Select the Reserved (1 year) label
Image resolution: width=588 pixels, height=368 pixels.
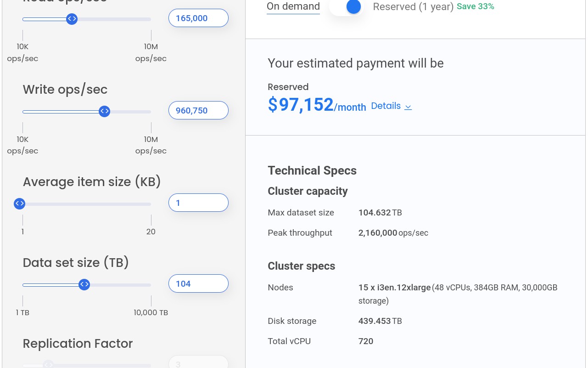point(413,6)
